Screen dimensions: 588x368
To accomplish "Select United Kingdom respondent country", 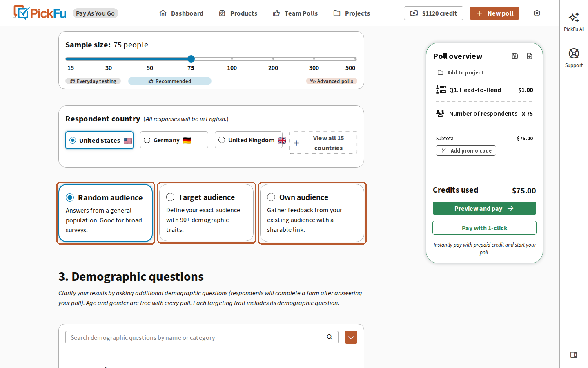I will tap(249, 140).
